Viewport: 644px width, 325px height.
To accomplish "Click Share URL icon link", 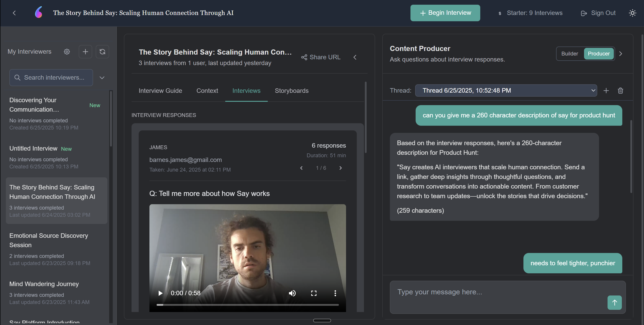I will click(321, 57).
